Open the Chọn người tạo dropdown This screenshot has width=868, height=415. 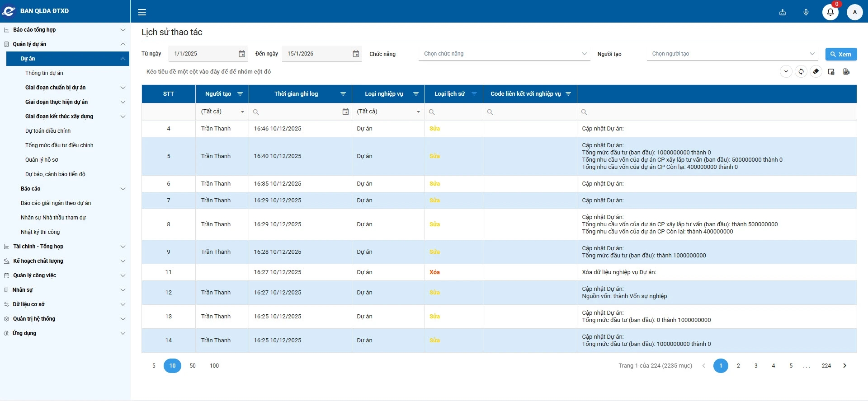pos(732,54)
